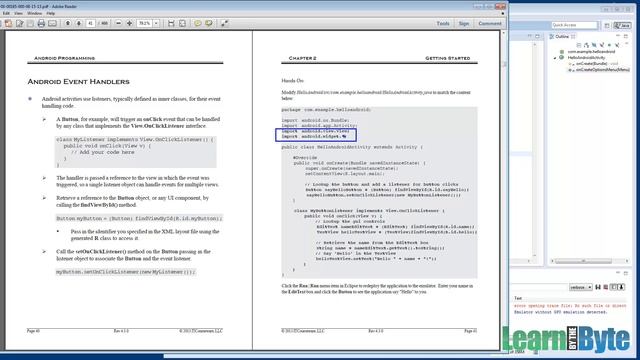The height and width of the screenshot is (360, 640).
Task: Open the Edit menu in Adobe Reader
Action: click(x=6, y=13)
